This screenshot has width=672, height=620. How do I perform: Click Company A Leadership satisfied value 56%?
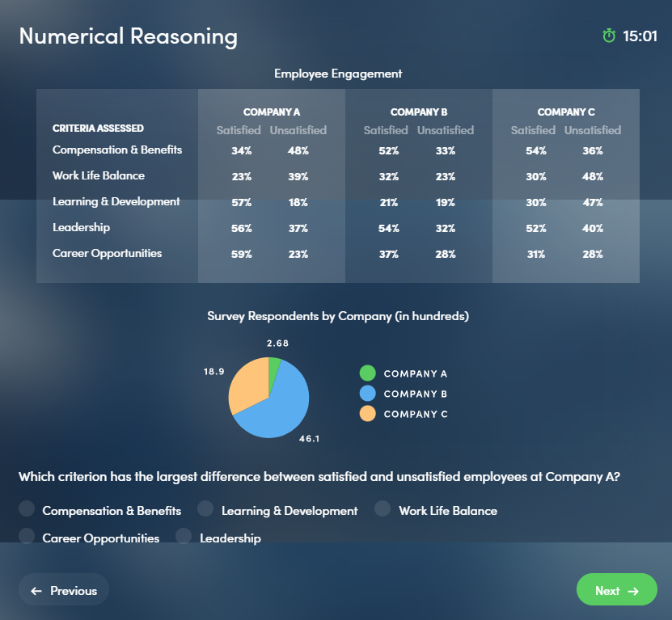(242, 229)
